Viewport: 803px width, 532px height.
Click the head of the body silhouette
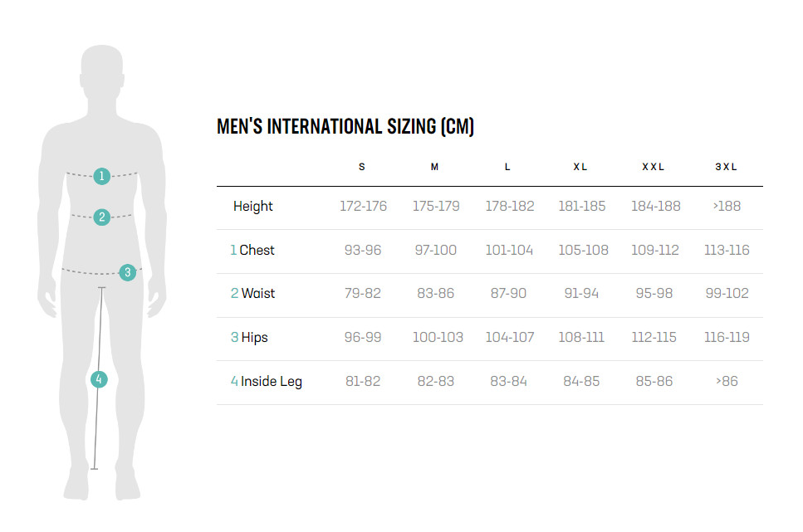pos(102,71)
